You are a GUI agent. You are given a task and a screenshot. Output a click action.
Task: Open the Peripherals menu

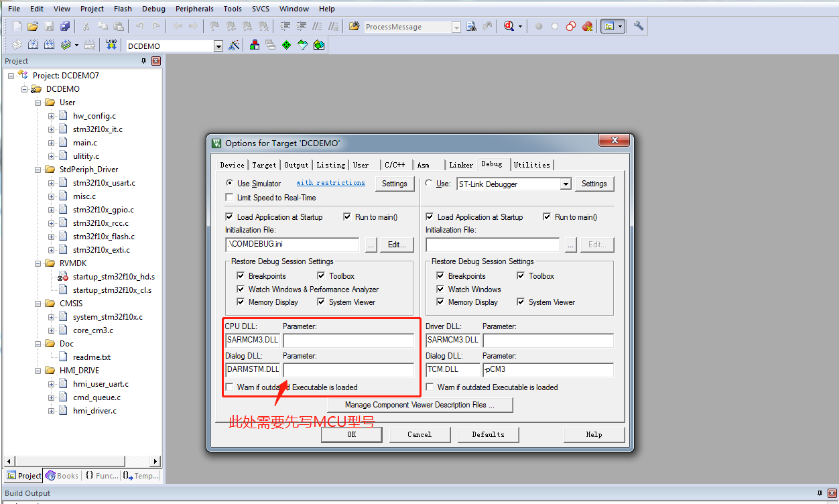pyautogui.click(x=194, y=9)
